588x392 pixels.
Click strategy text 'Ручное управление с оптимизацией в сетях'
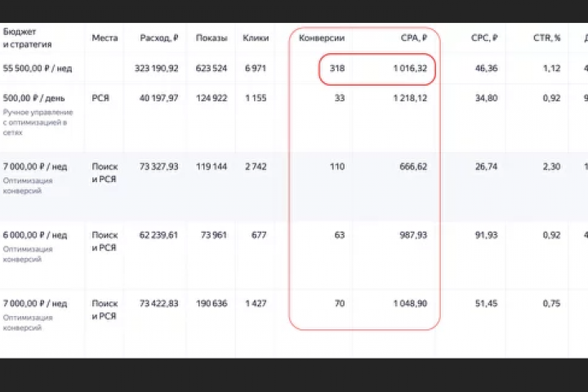click(38, 122)
